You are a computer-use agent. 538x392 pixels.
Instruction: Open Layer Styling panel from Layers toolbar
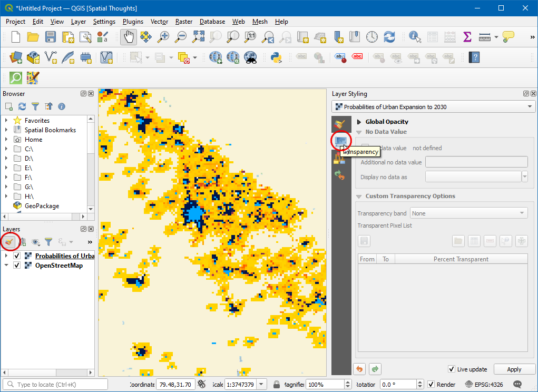click(9, 242)
